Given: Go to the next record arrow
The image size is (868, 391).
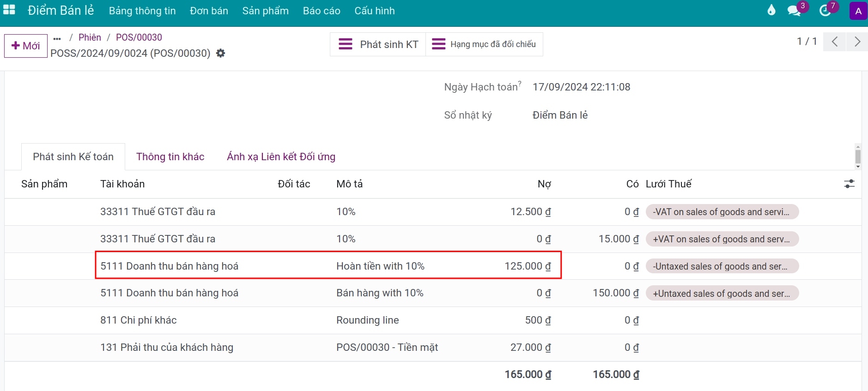Looking at the screenshot, I should [x=857, y=42].
